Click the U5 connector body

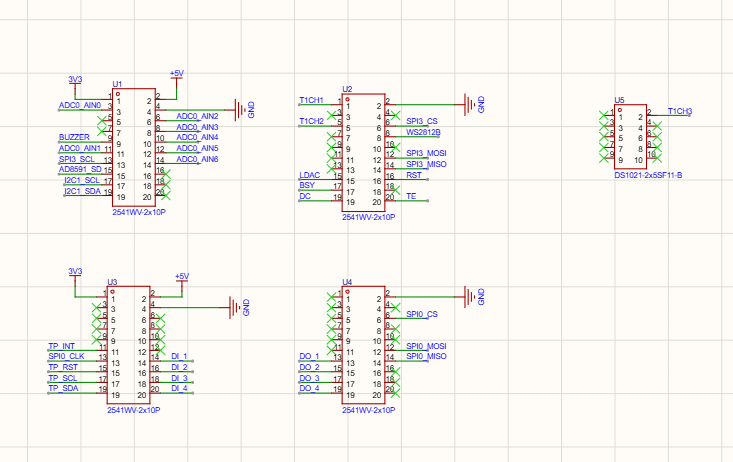(630, 137)
